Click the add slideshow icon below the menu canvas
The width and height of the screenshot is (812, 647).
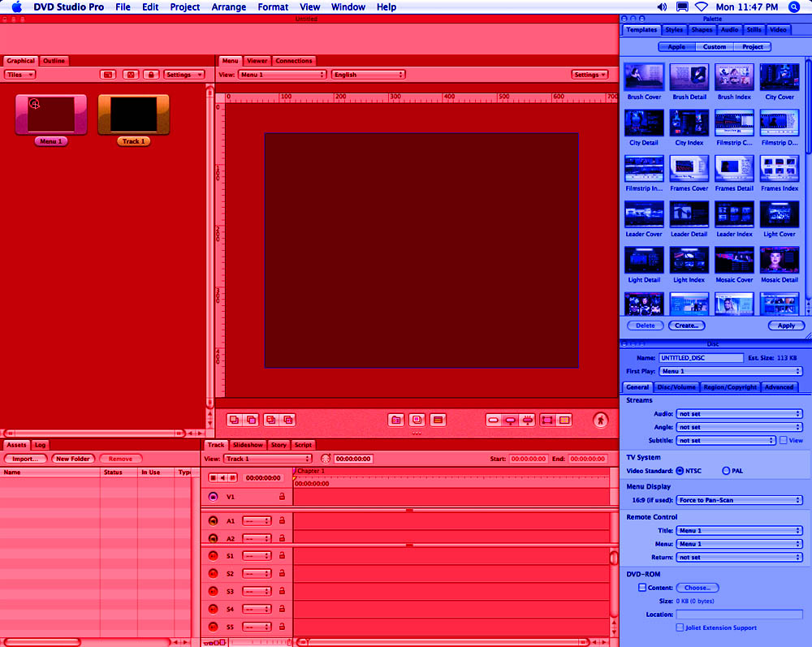tap(417, 420)
